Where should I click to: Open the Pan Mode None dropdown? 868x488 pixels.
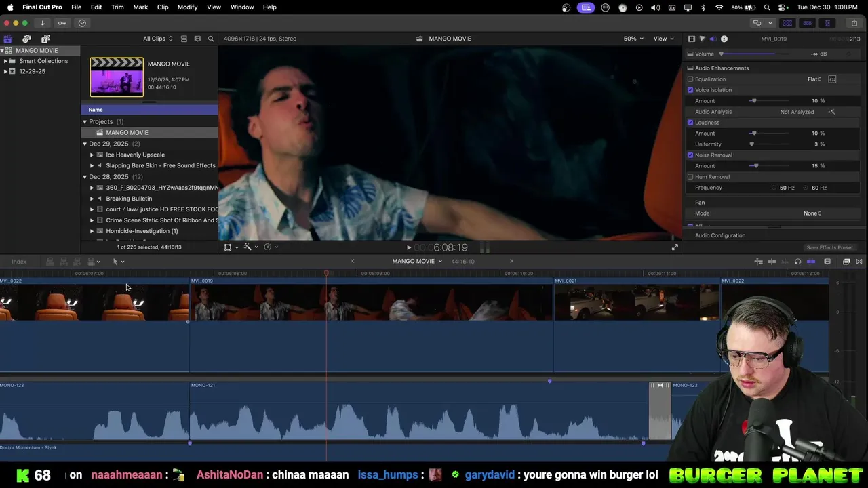812,213
